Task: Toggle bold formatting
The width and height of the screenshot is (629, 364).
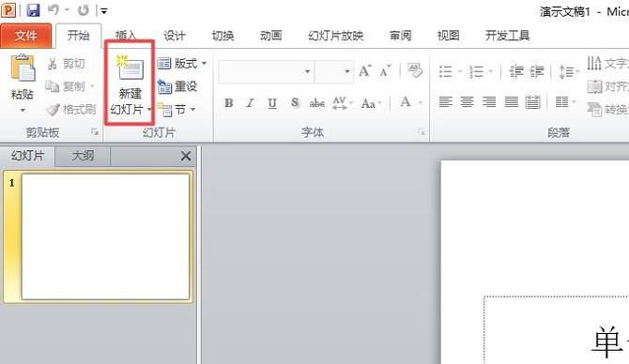Action: 229,103
